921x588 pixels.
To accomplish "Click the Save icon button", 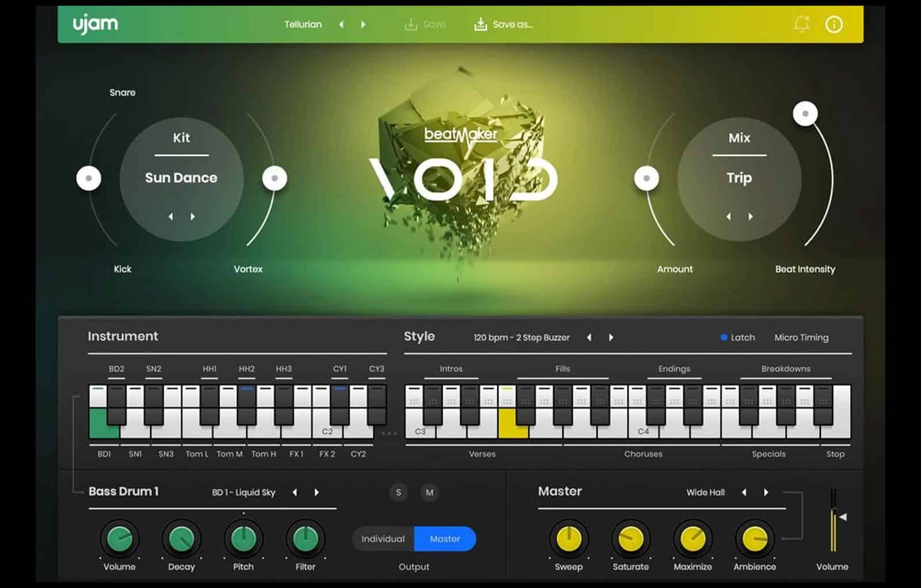I will click(x=425, y=24).
